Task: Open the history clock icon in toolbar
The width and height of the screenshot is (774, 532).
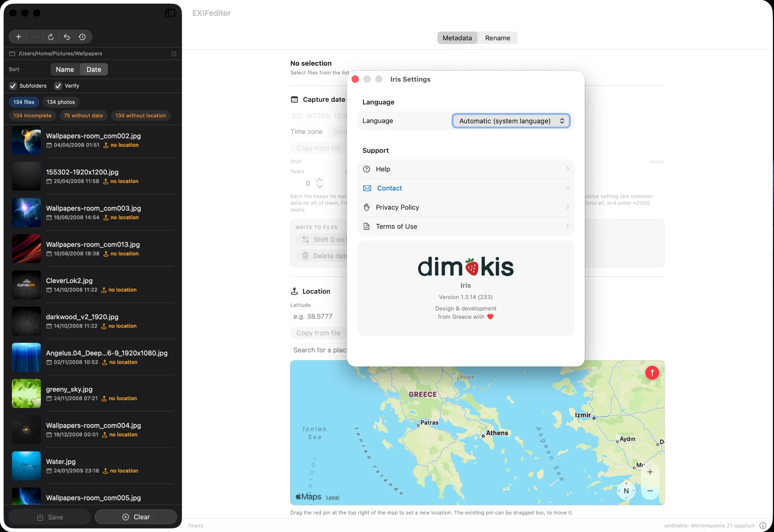Action: 82,37
